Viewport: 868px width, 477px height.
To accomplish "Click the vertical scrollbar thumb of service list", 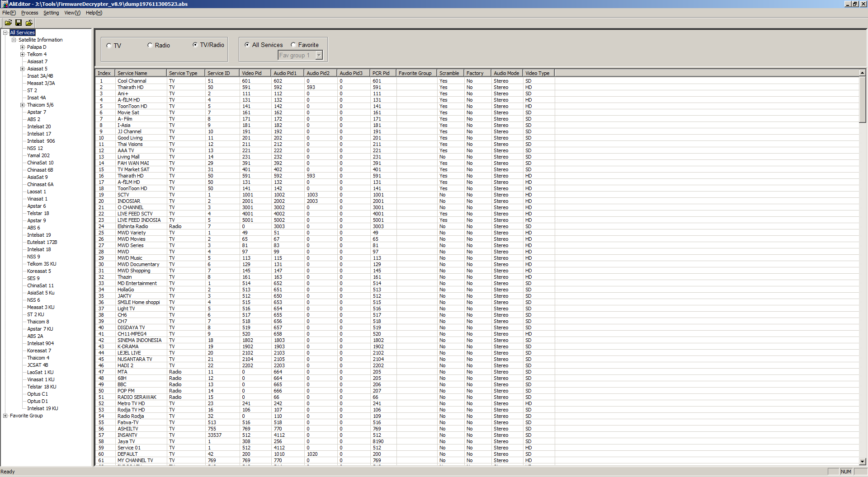I will [862, 99].
